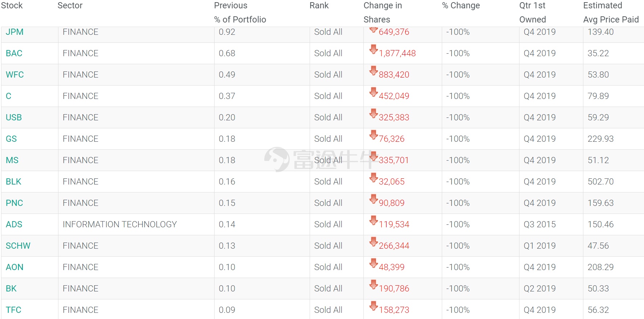The width and height of the screenshot is (644, 319).
Task: Sort by Previous % of Portfolio header
Action: tap(240, 12)
